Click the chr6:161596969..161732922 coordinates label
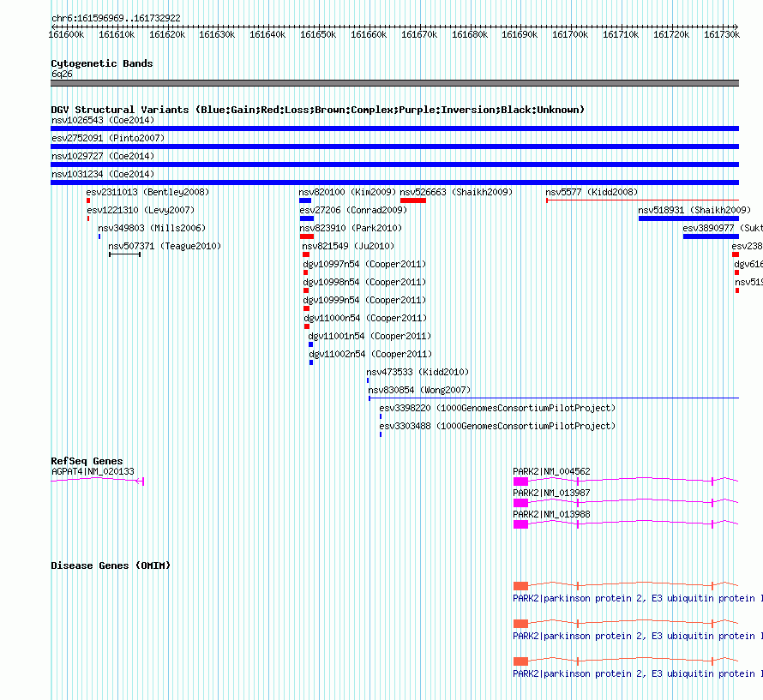Image resolution: width=763 pixels, height=700 pixels. (x=116, y=18)
